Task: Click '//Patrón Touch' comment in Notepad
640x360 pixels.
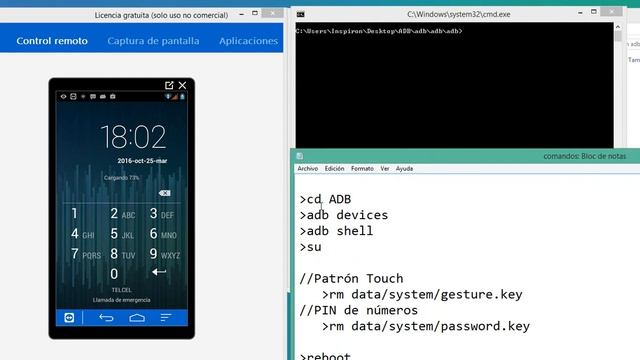Action: tap(351, 278)
